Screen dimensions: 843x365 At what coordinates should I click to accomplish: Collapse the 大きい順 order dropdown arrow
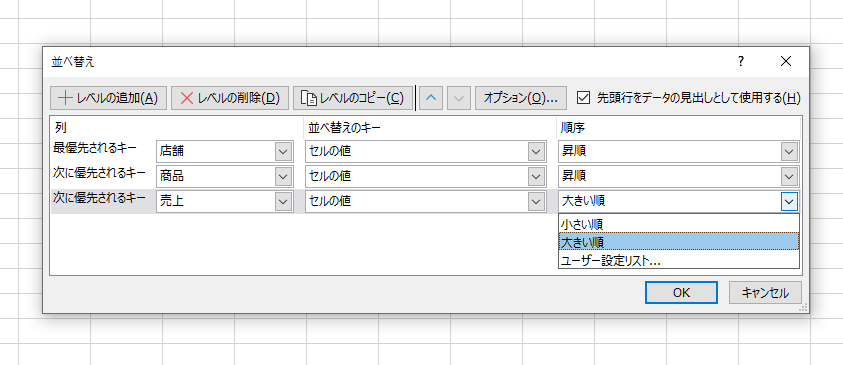point(789,201)
